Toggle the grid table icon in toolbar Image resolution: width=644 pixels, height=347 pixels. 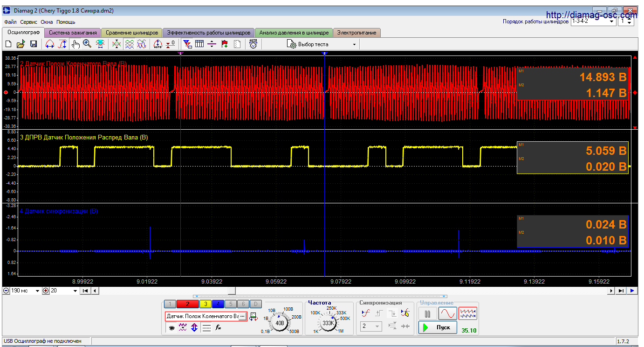[x=199, y=44]
